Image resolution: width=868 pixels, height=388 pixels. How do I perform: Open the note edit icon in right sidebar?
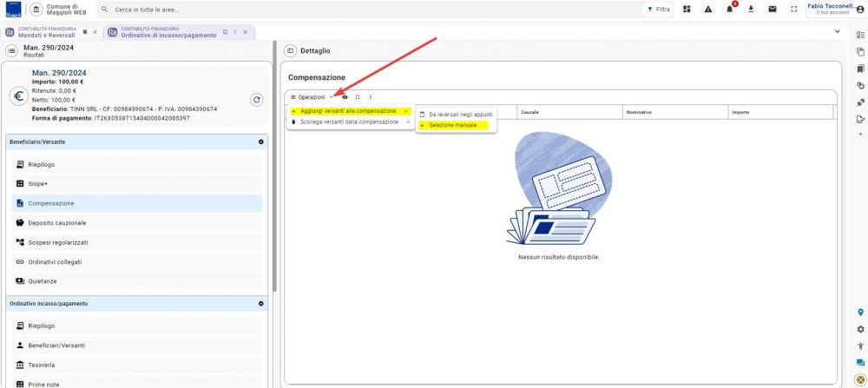tap(860, 119)
